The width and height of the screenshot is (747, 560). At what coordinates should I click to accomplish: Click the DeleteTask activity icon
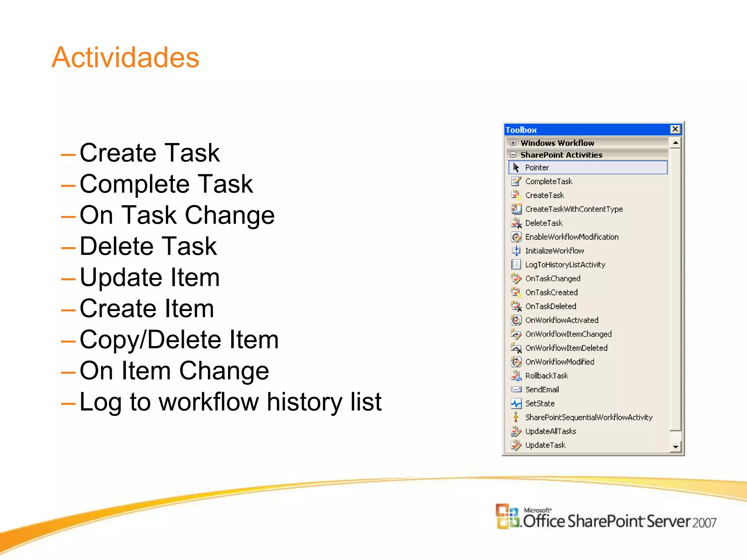(516, 223)
